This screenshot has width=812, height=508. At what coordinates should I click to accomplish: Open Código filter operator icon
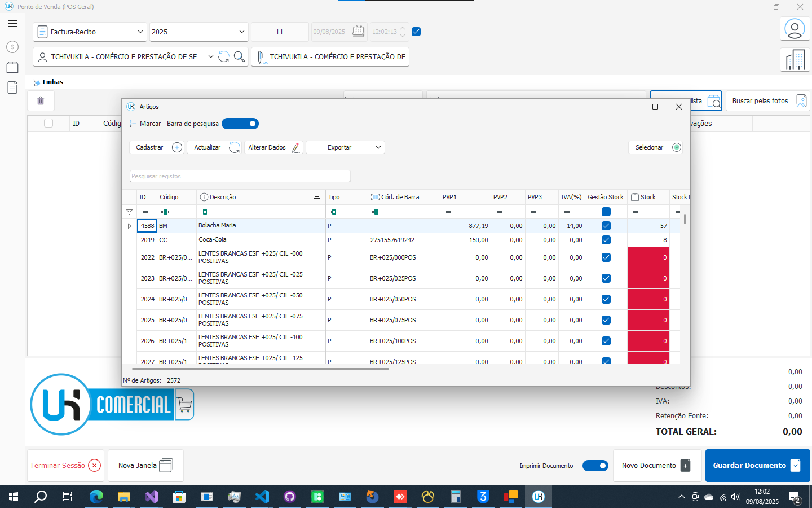(165, 212)
